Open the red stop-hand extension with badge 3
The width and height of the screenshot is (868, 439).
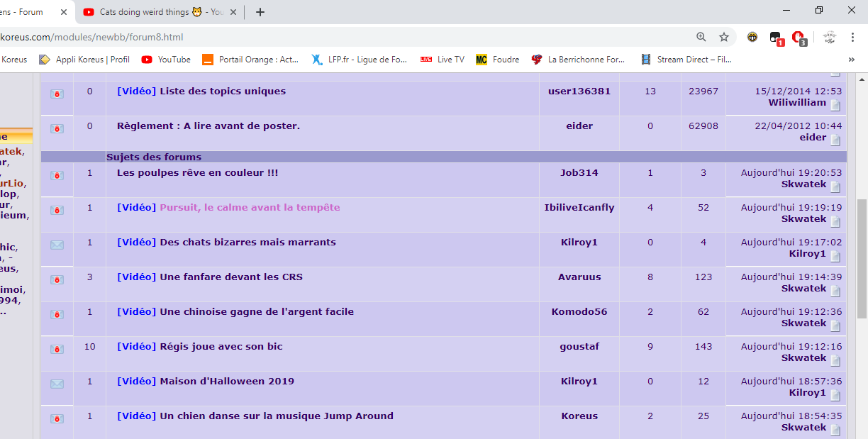click(799, 38)
